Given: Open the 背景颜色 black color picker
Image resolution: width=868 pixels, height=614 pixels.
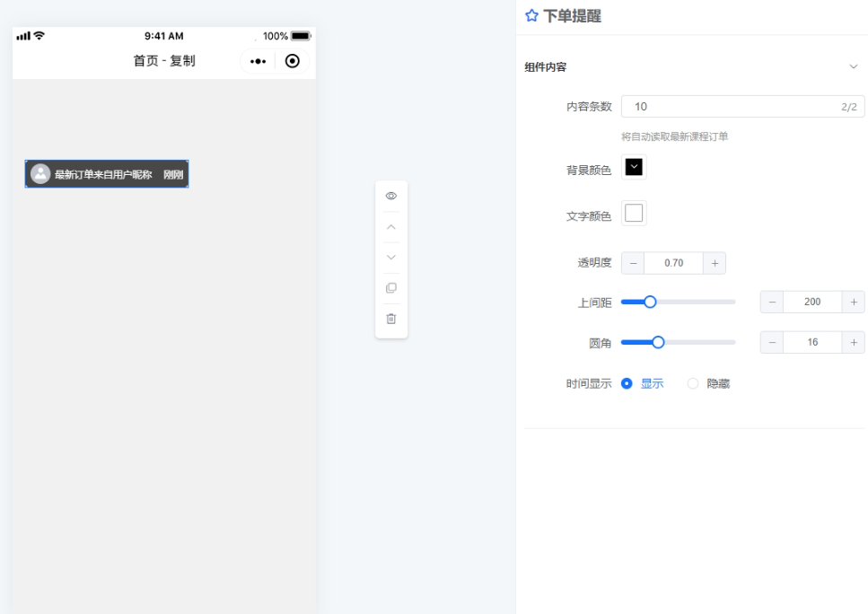Looking at the screenshot, I should [634, 167].
